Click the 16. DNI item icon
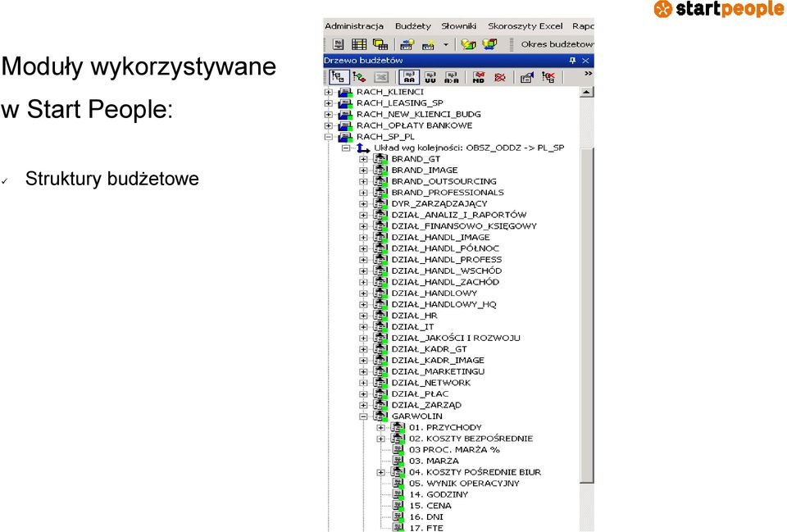This screenshot has height=532, width=787. [398, 517]
